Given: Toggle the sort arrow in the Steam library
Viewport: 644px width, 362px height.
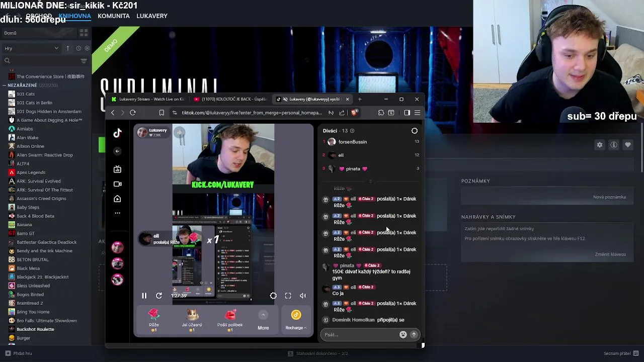Looking at the screenshot, I should point(68,48).
